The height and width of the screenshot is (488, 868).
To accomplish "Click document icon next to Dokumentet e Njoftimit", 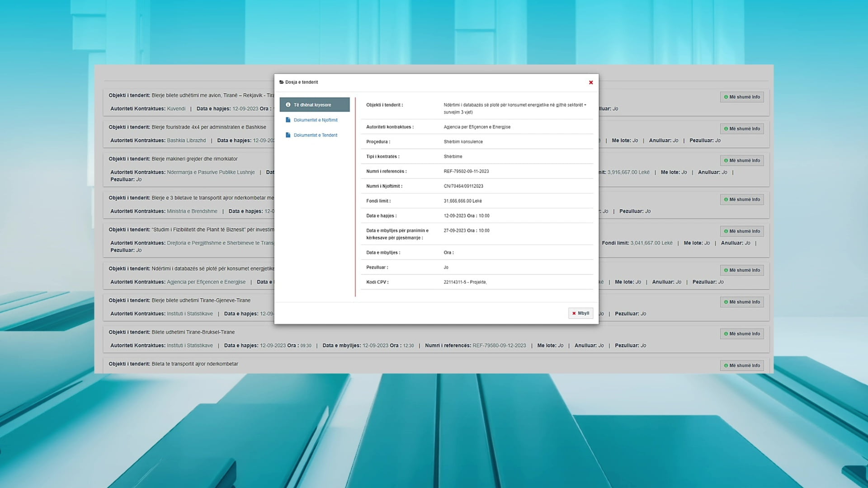I will point(288,120).
